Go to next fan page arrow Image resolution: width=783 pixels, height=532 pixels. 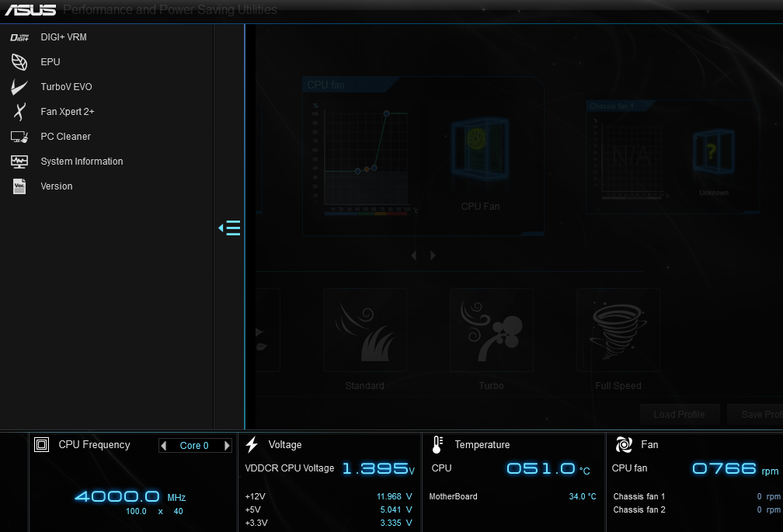coord(433,256)
